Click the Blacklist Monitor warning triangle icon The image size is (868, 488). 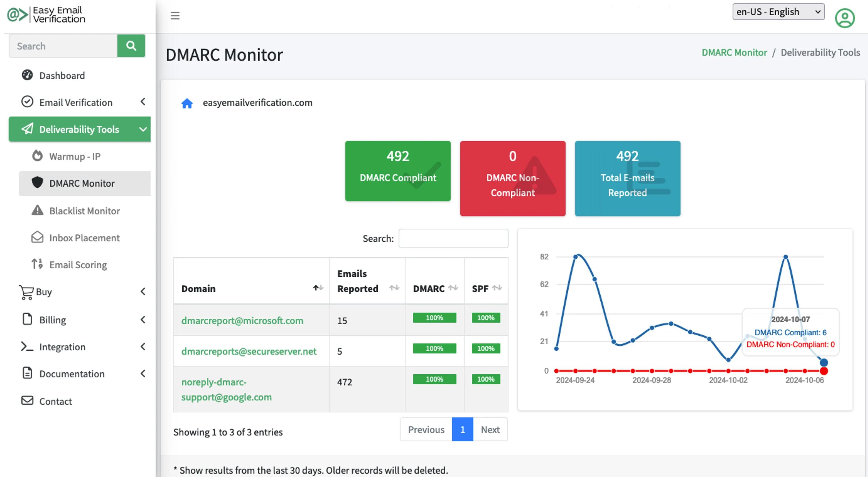pos(37,210)
